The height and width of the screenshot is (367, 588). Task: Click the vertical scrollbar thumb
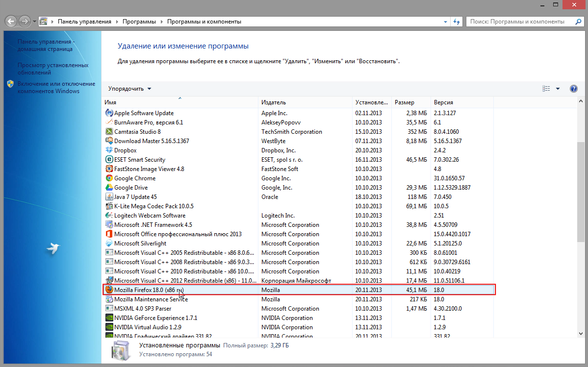point(581,192)
